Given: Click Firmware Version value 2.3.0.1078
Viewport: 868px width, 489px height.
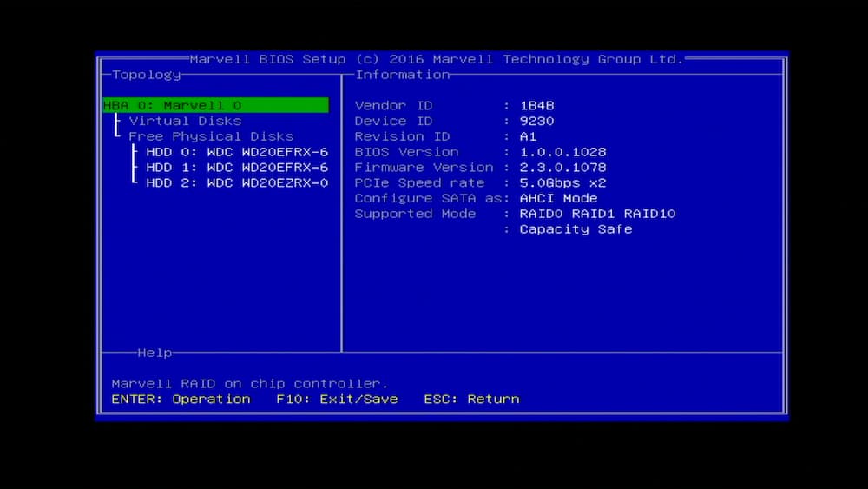Looking at the screenshot, I should pyautogui.click(x=562, y=168).
